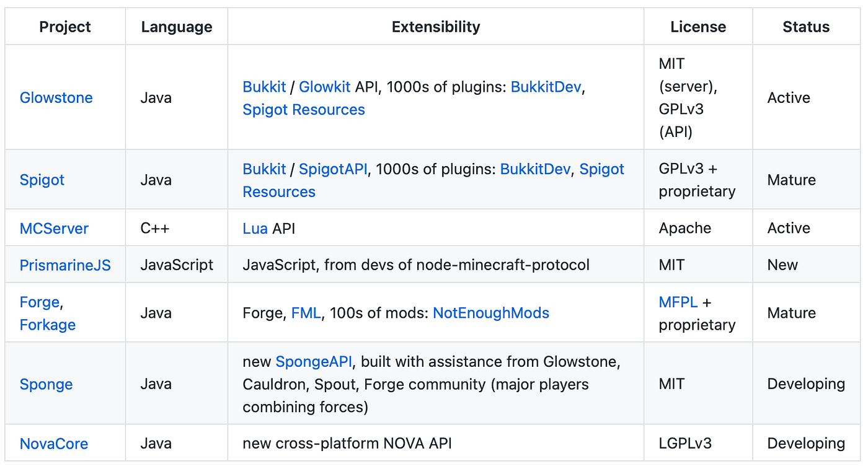Open the Spigot project link
The image size is (868, 474).
42,180
